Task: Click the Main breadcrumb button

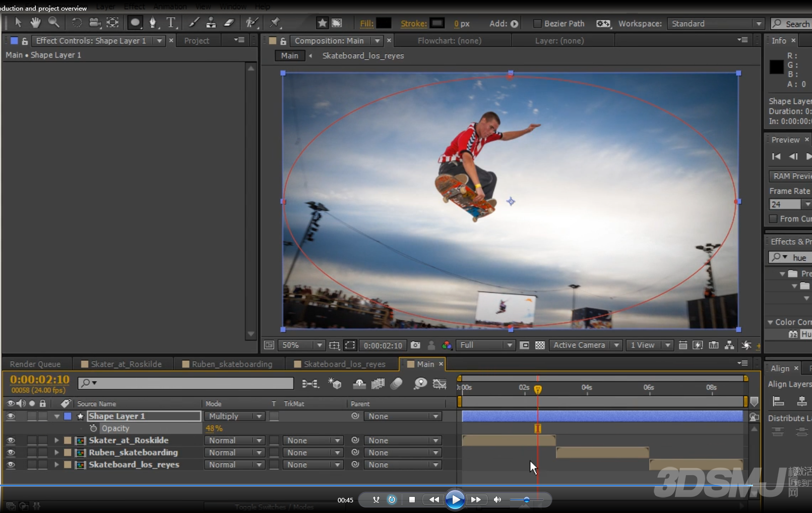Action: point(290,55)
